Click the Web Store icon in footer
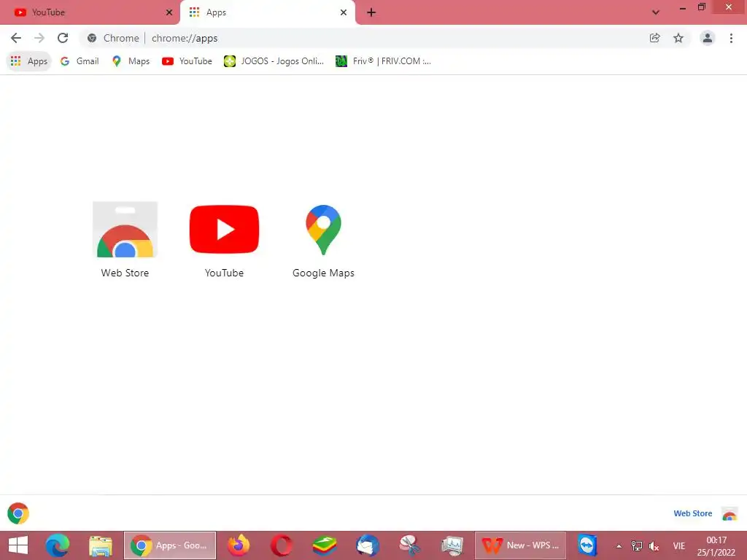This screenshot has width=747, height=560. click(x=729, y=513)
